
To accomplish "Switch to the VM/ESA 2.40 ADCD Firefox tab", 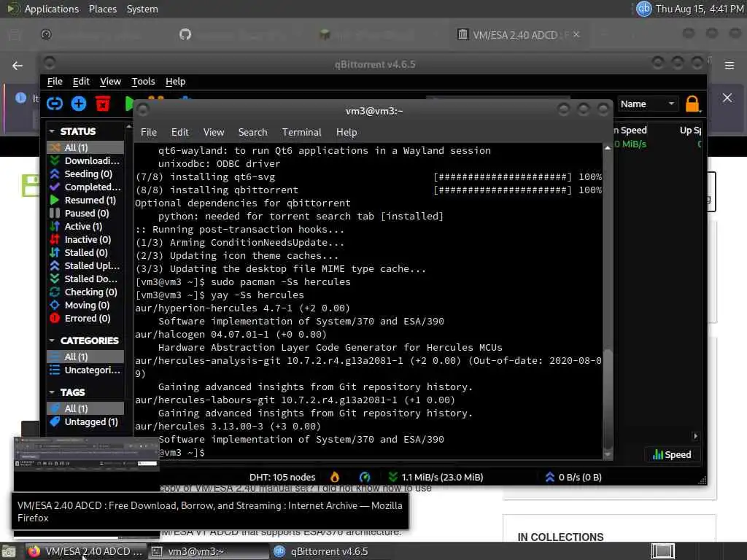I will (514, 35).
